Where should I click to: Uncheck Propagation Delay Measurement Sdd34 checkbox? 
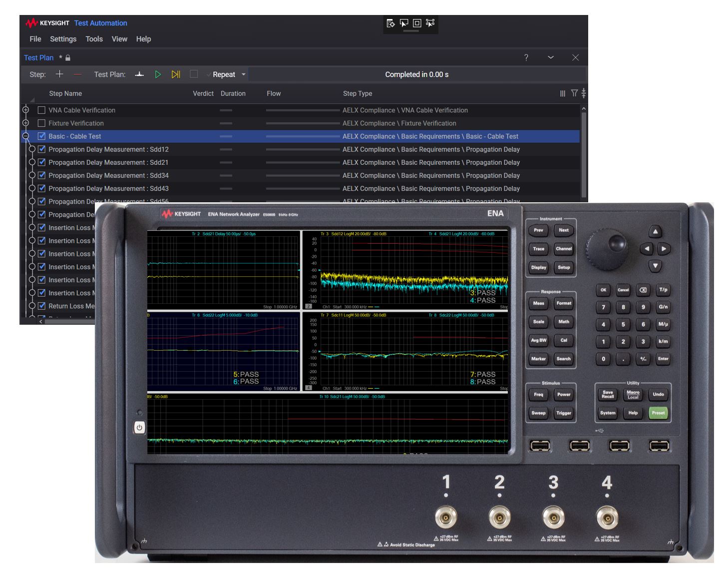(42, 175)
